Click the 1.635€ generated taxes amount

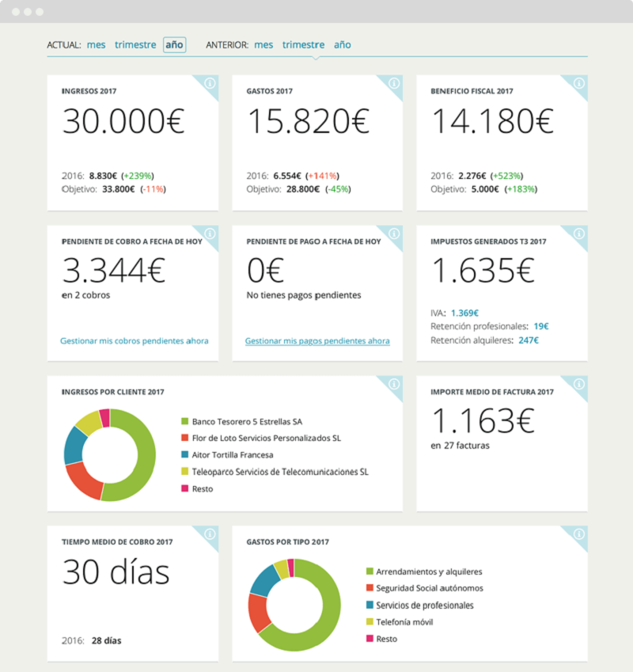(x=483, y=271)
